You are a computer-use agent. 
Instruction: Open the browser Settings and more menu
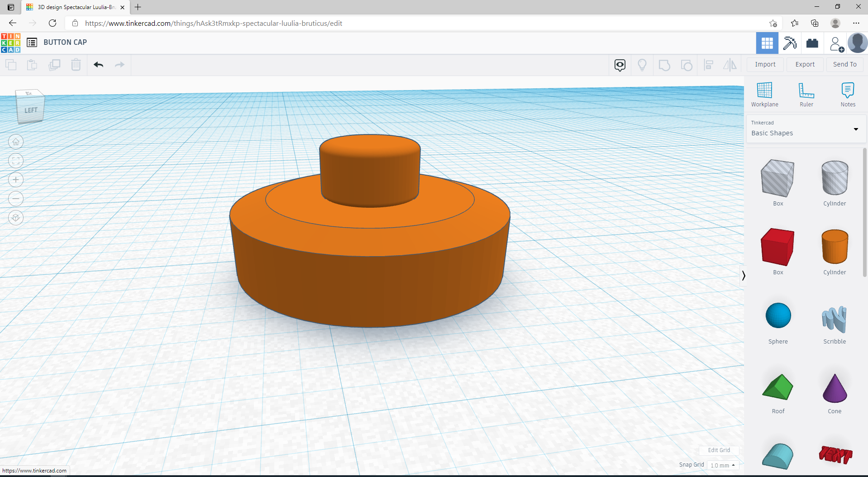point(856,23)
